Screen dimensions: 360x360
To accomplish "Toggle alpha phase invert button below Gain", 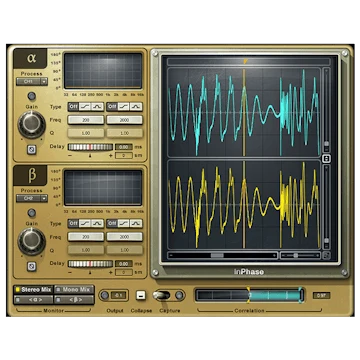I will click(x=32, y=150).
